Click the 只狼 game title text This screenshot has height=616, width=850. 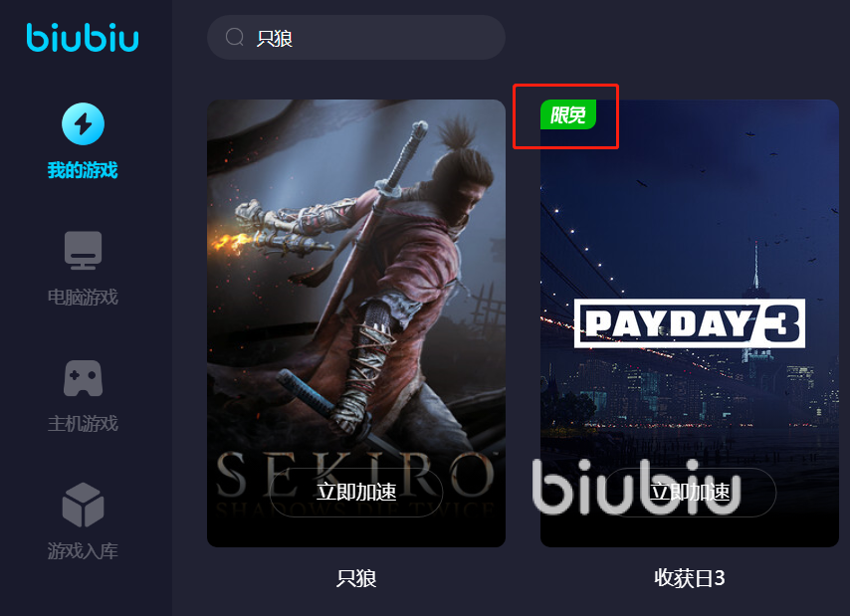(356, 578)
